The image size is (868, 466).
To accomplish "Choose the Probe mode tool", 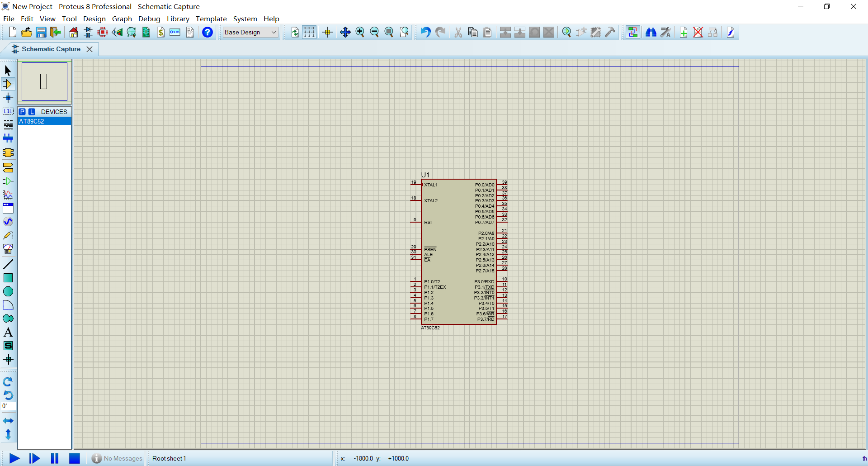I will (x=8, y=235).
